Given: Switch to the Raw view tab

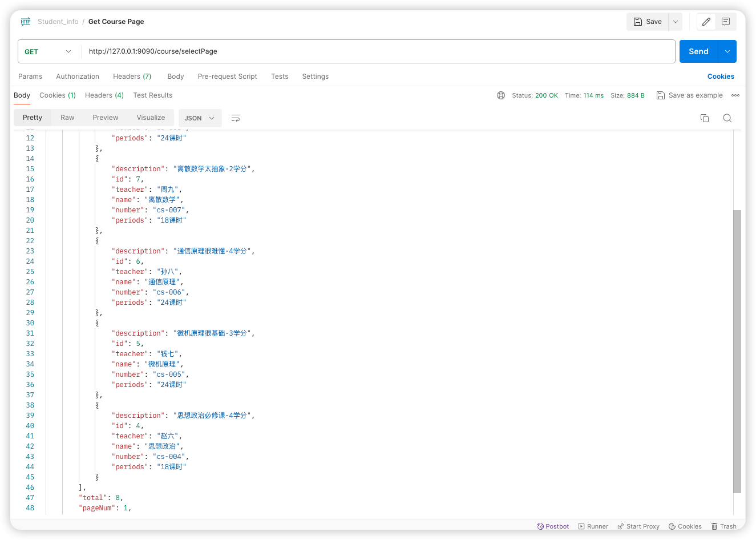Looking at the screenshot, I should tap(67, 118).
